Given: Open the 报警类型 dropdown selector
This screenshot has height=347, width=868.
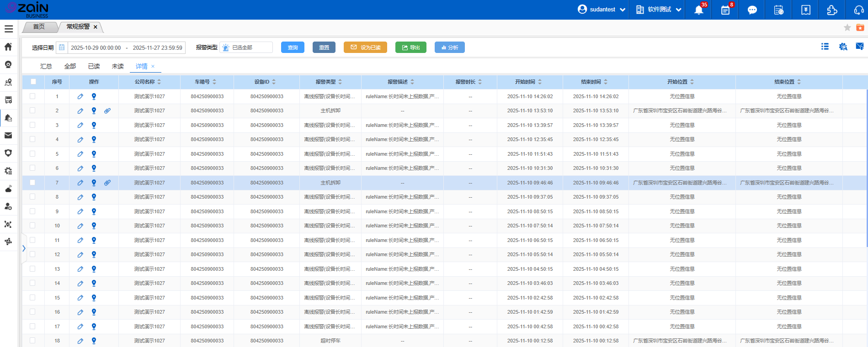Looking at the screenshot, I should point(246,47).
